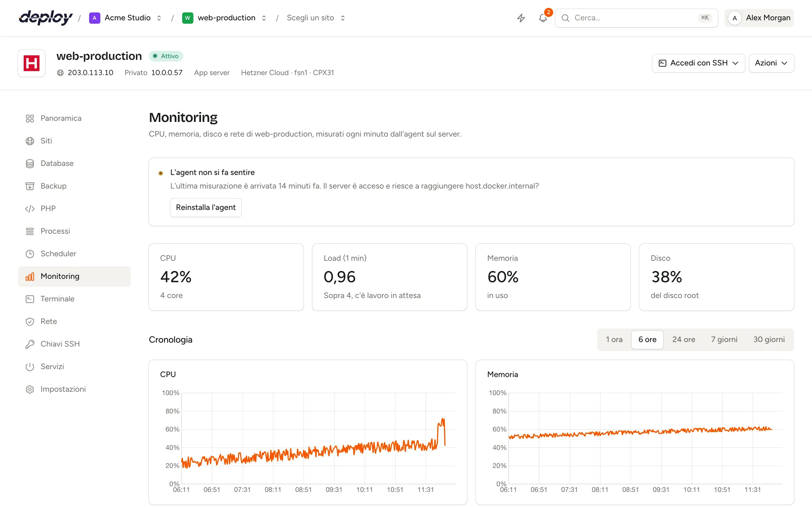Select the 30 giorni time range
Image resolution: width=812 pixels, height=508 pixels.
coord(769,339)
